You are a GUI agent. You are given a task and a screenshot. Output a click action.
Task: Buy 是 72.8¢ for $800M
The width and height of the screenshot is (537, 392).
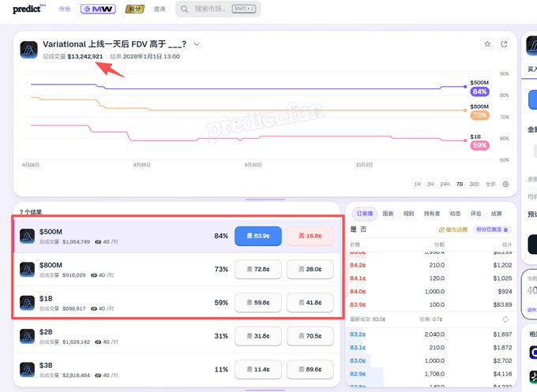(x=258, y=269)
